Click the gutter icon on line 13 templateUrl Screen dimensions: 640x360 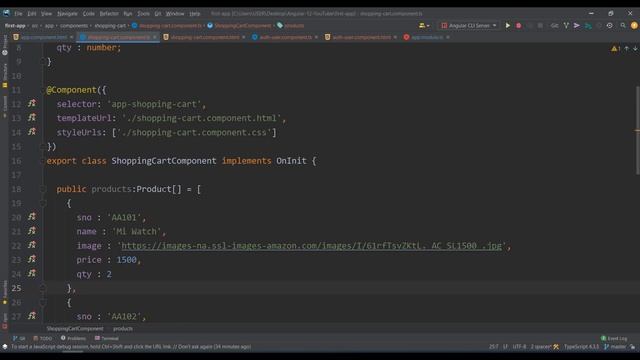tap(32, 118)
